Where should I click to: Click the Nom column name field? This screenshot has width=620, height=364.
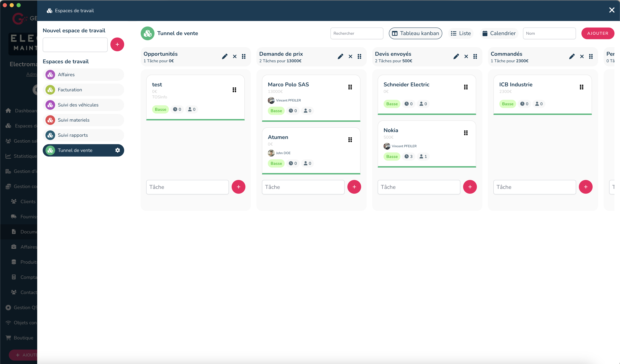549,33
